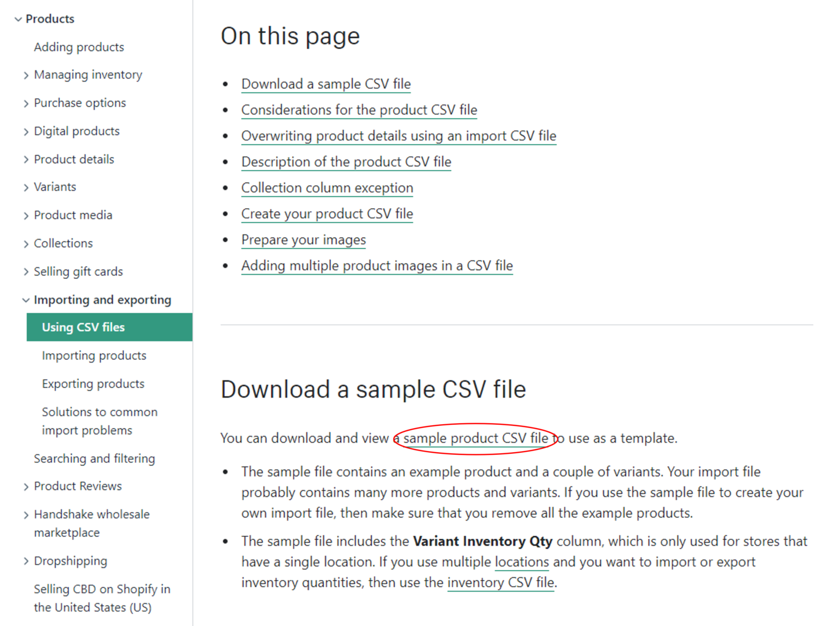Screen dimensions: 840x626
Task: Expand the Product media section
Action: coord(73,215)
